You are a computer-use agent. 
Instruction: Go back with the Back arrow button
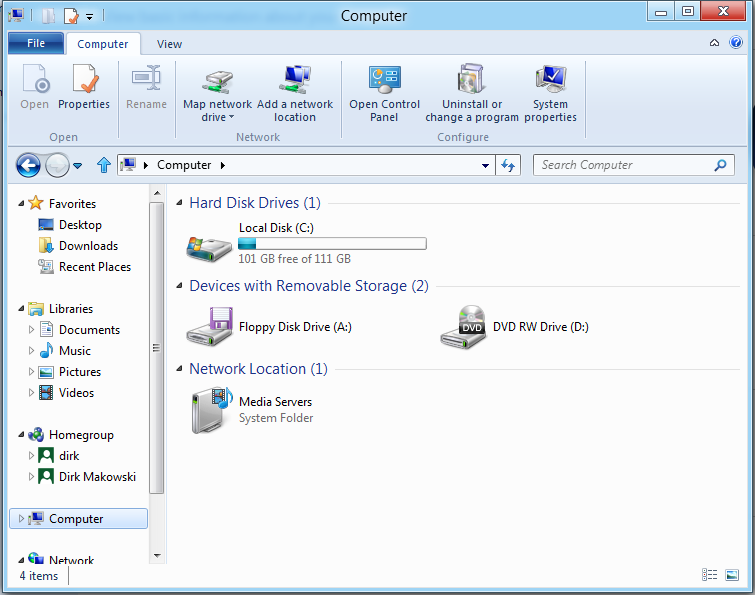point(28,166)
